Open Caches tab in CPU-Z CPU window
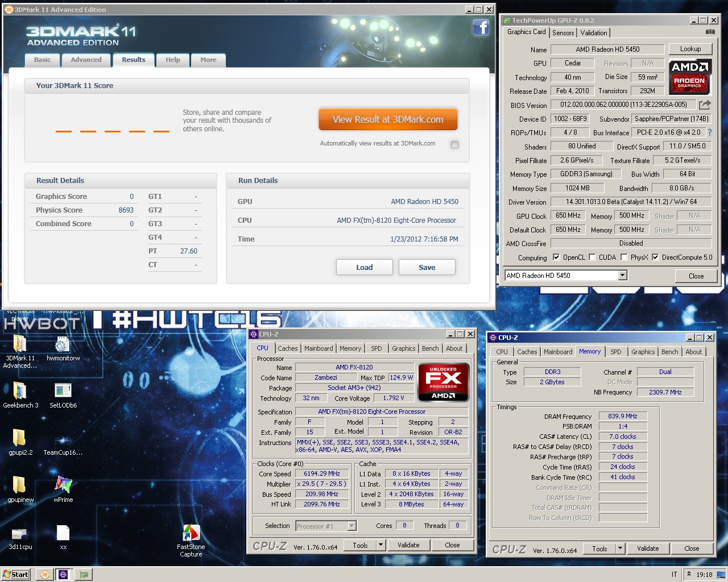 288,348
